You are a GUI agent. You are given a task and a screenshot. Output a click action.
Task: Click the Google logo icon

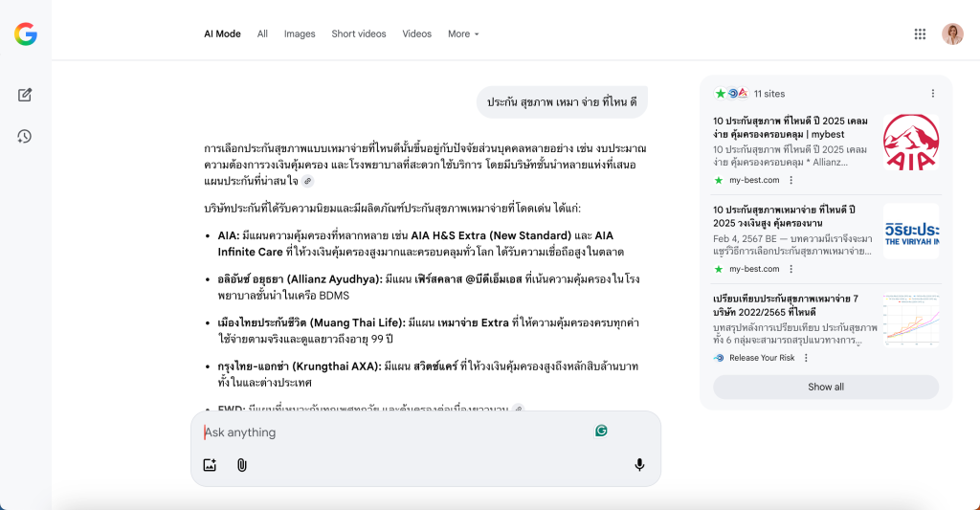(26, 34)
